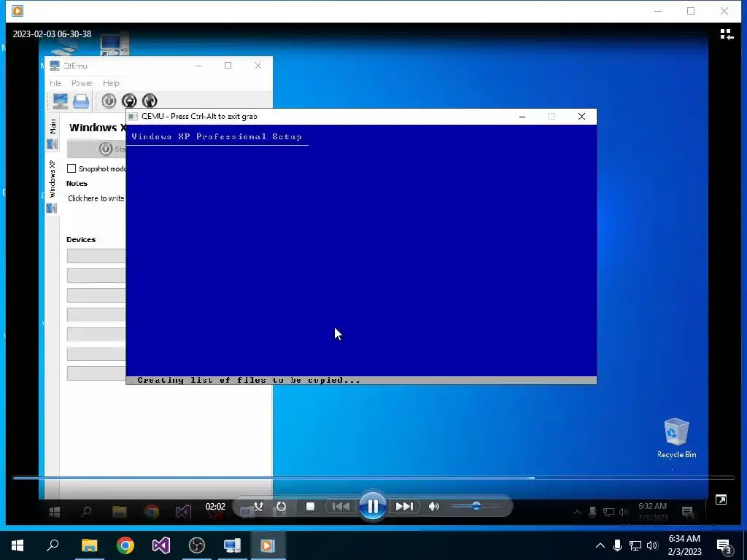747x560 pixels.
Task: Close the QEMU emulator window
Action: (x=581, y=117)
